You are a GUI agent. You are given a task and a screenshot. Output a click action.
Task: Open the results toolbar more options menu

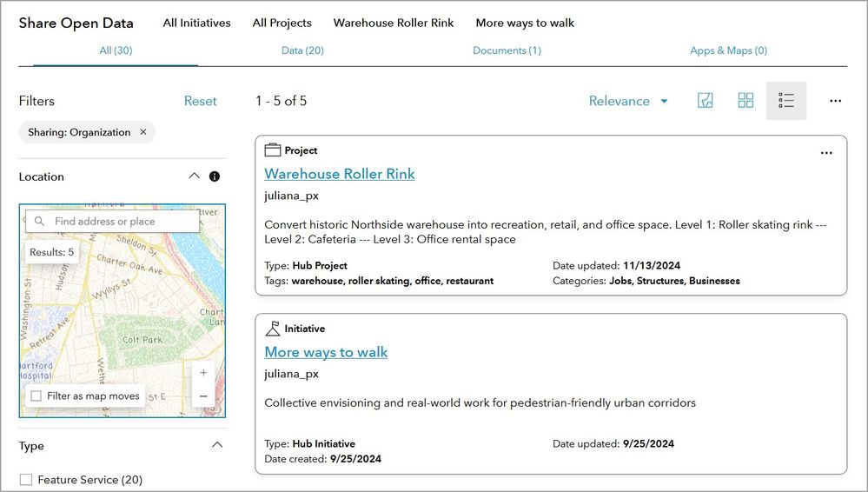[x=835, y=101]
